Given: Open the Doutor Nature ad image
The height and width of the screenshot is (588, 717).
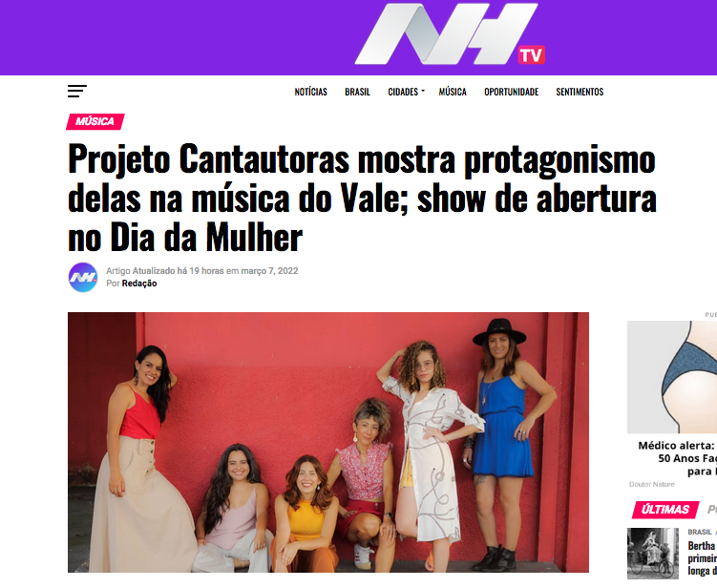Looking at the screenshot, I should pyautogui.click(x=672, y=377).
